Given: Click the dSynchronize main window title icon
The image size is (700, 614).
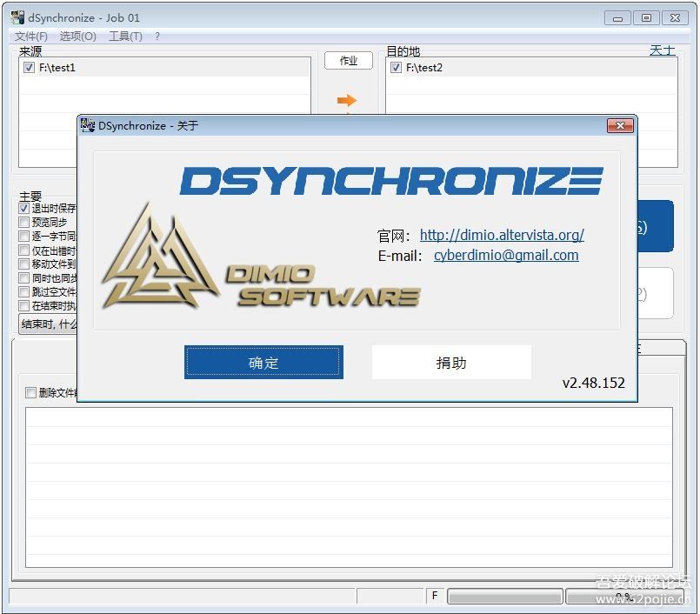Looking at the screenshot, I should 17,17.
